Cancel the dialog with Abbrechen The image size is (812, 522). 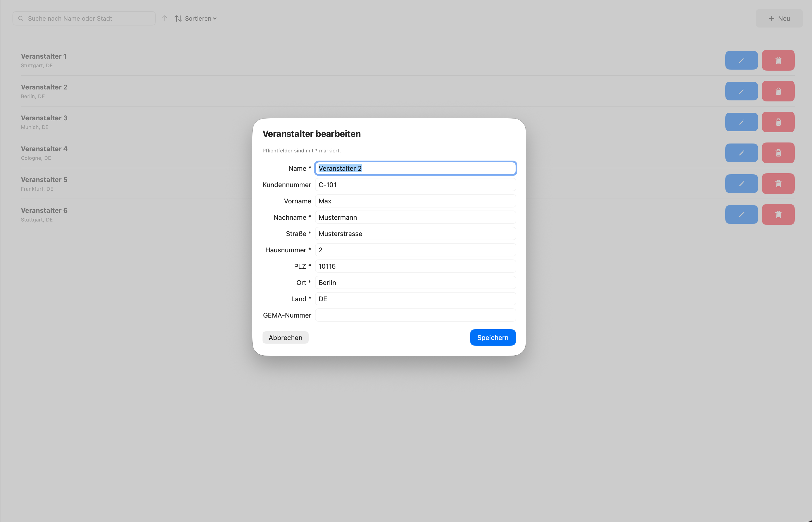tap(285, 338)
